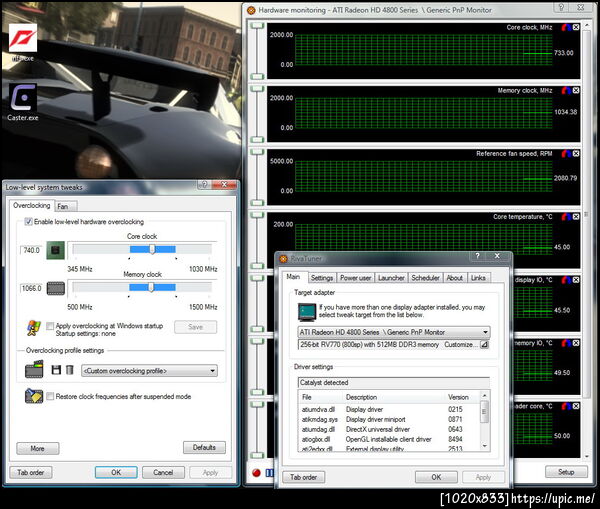Click the overclocking profile folder icon
The image size is (600, 509).
(34, 369)
